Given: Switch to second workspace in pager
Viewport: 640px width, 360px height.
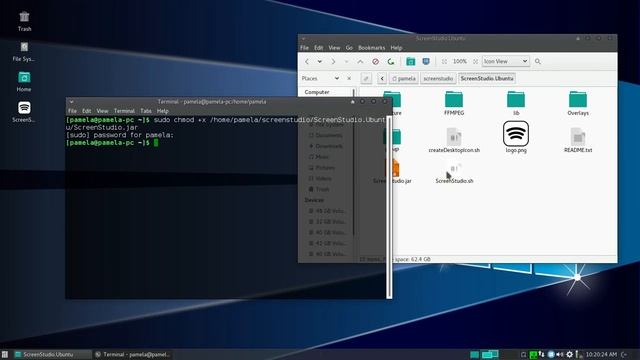Looking at the screenshot, I should [x=490, y=354].
